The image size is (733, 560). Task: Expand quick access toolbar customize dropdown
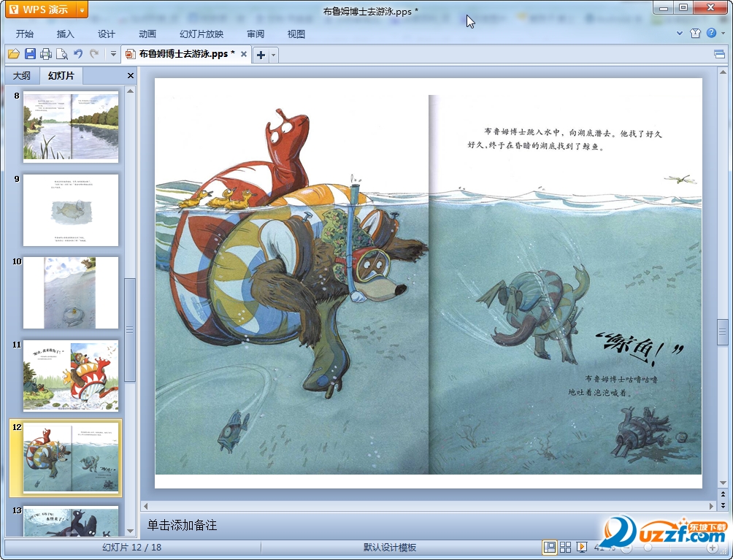113,54
